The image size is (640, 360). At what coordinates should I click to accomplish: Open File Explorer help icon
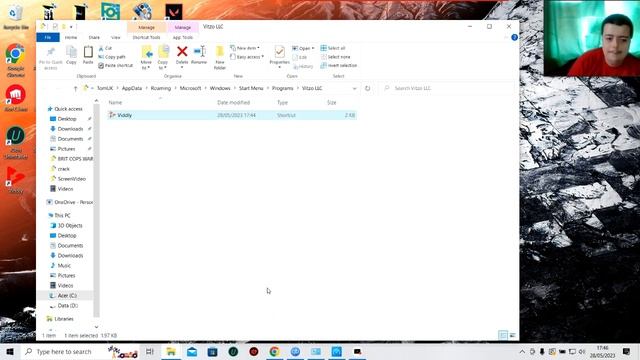pos(514,38)
